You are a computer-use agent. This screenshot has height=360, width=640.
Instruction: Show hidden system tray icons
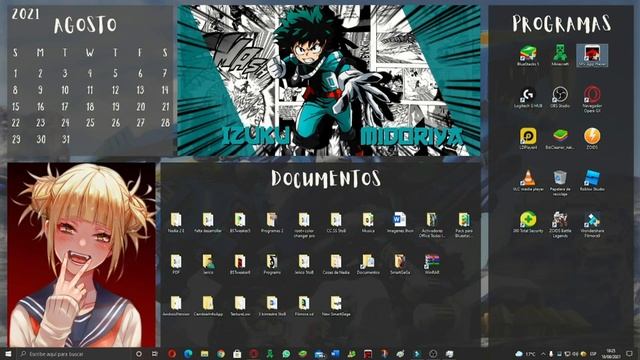(x=543, y=353)
